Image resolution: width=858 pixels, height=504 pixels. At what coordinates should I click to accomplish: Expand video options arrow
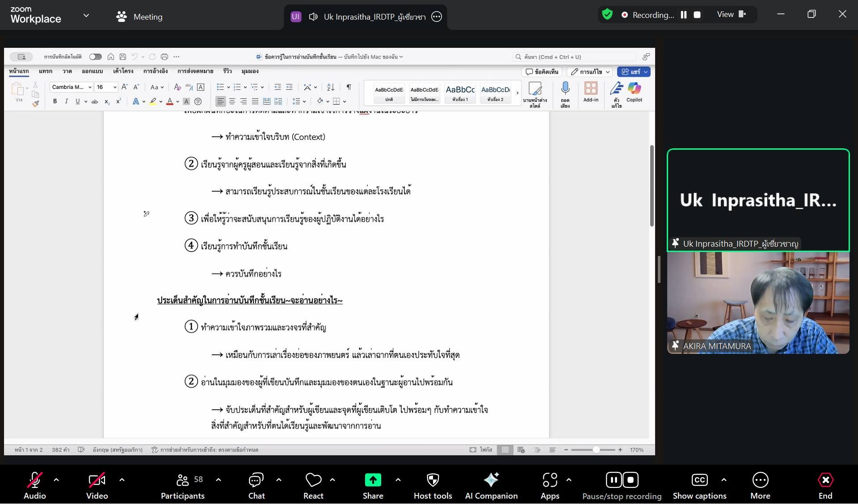[122, 480]
